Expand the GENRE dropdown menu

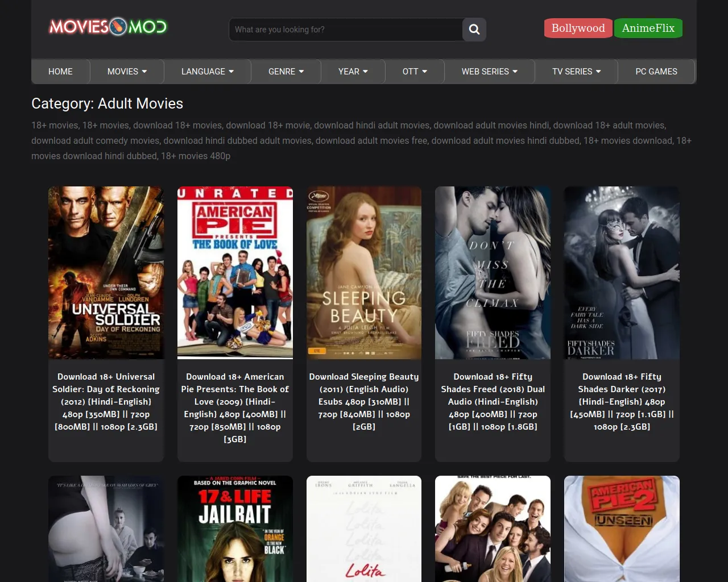286,72
